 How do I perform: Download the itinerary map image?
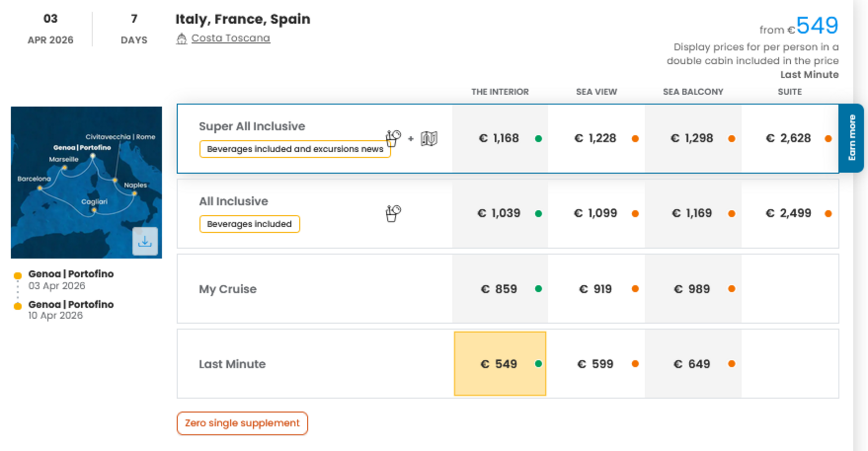point(145,241)
